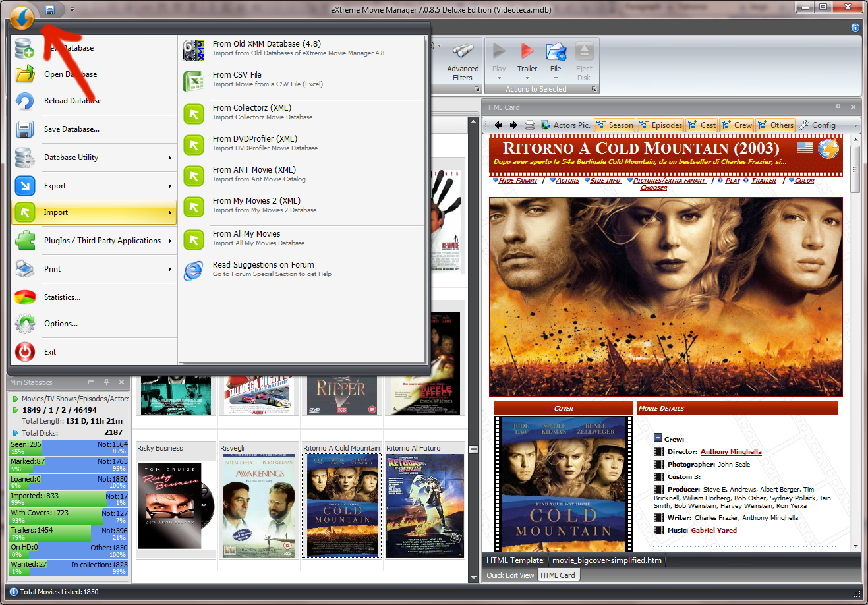Click Actors Pic. button in HTML Card toolbar
The height and width of the screenshot is (605, 868).
click(565, 125)
